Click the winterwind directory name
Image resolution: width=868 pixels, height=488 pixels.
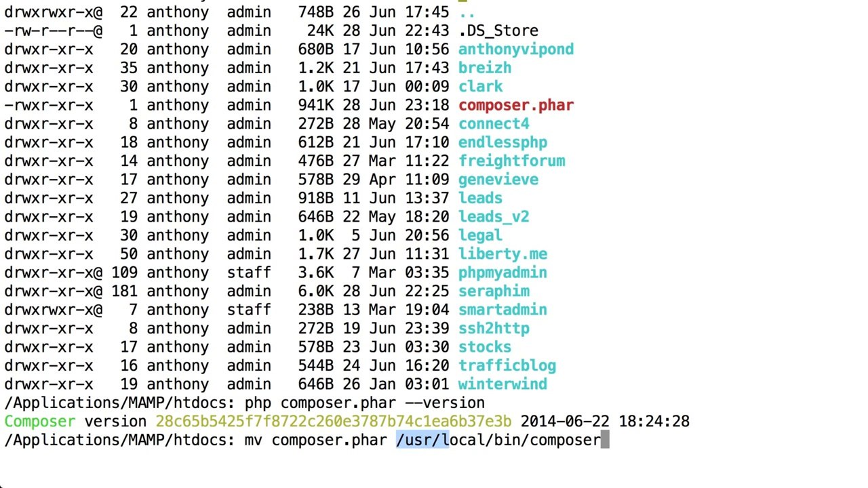(502, 384)
